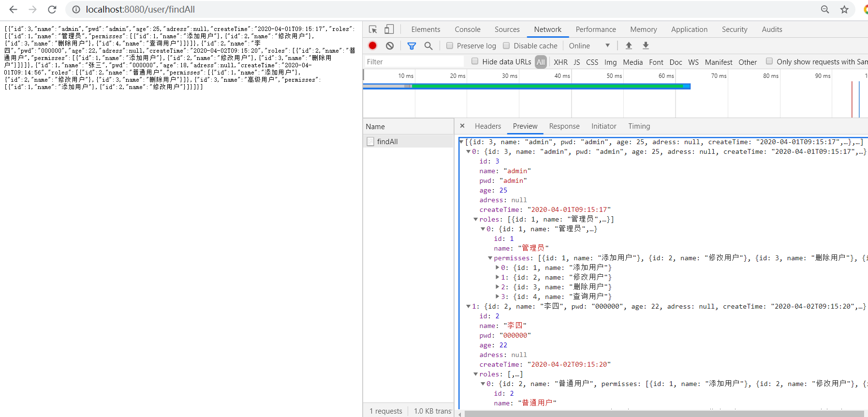
Task: Toggle the network filter funnel
Action: pos(412,45)
